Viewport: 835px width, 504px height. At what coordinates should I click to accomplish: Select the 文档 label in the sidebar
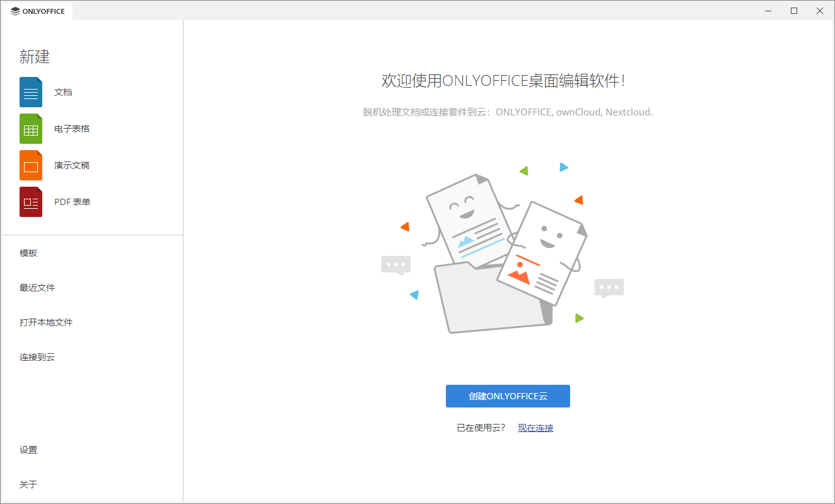coord(64,91)
